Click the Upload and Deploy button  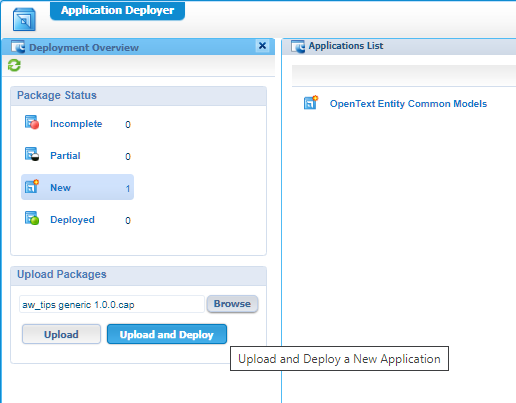click(167, 334)
